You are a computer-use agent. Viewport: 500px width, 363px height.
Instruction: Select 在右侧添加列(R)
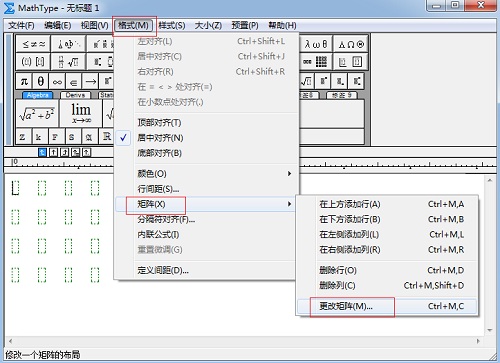(387, 249)
